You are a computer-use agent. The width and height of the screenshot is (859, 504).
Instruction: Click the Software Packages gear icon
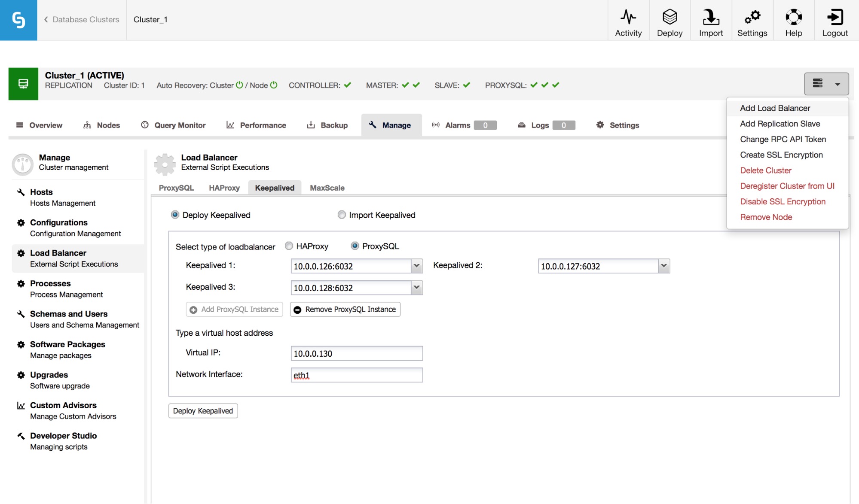[x=21, y=344]
